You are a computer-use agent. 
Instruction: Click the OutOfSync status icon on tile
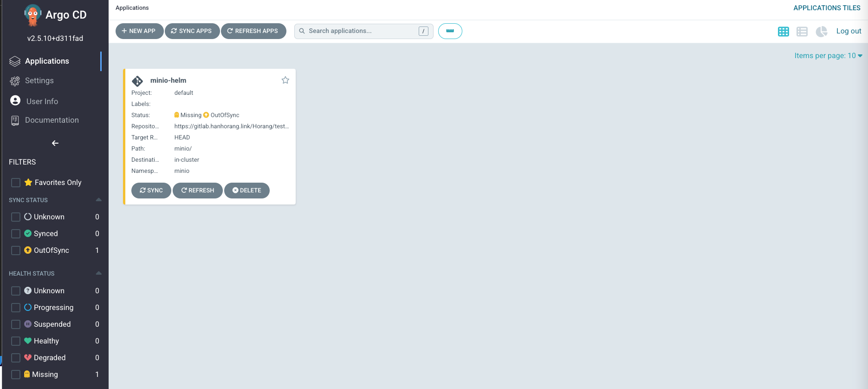206,115
